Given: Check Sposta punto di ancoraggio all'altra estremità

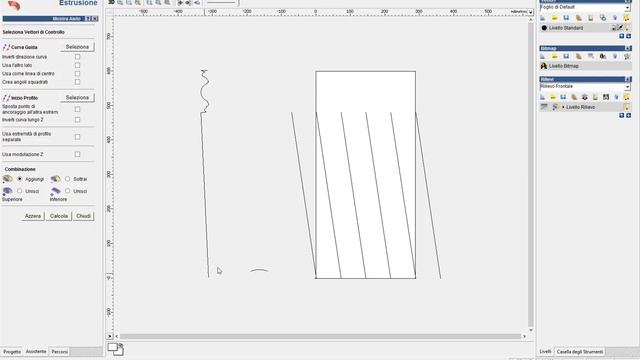Looking at the screenshot, I should [x=78, y=109].
